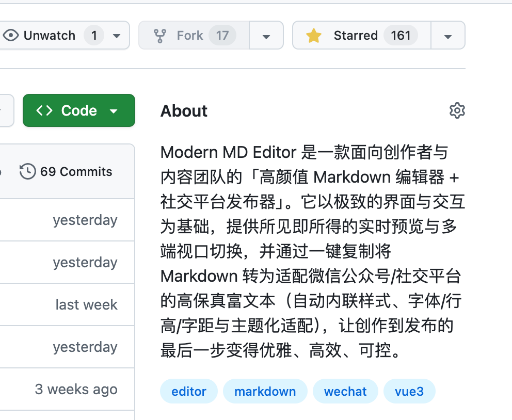This screenshot has width=512, height=420.
Task: Select the wechat topic tag
Action: (x=345, y=391)
